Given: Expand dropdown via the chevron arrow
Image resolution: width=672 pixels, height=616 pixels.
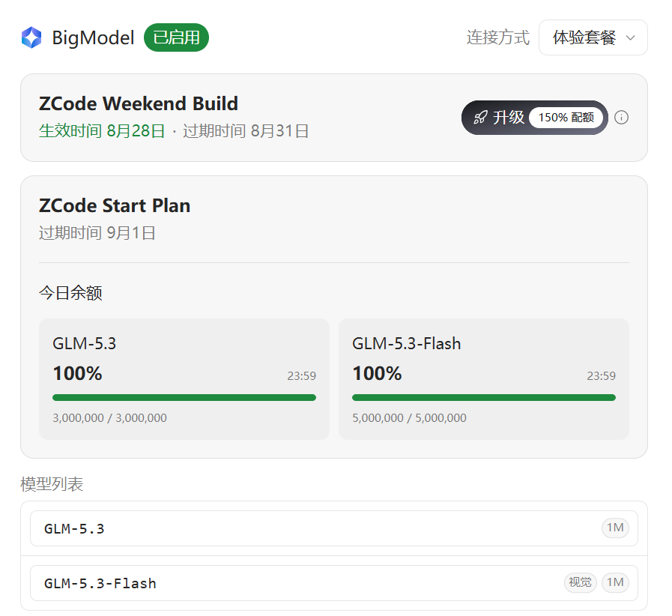Looking at the screenshot, I should point(630,37).
